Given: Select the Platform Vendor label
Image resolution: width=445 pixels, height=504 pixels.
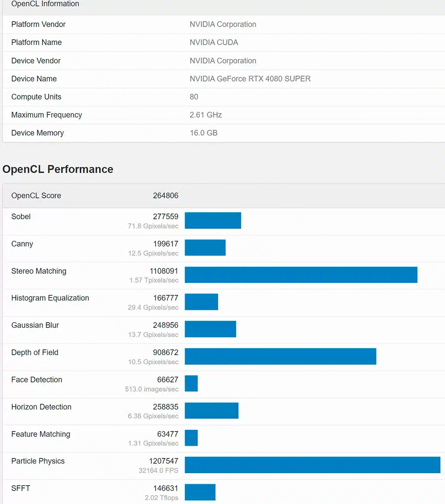Looking at the screenshot, I should 38,24.
